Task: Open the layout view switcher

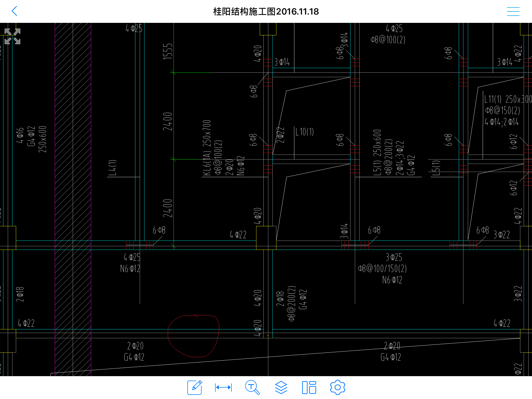Action: 309,387
